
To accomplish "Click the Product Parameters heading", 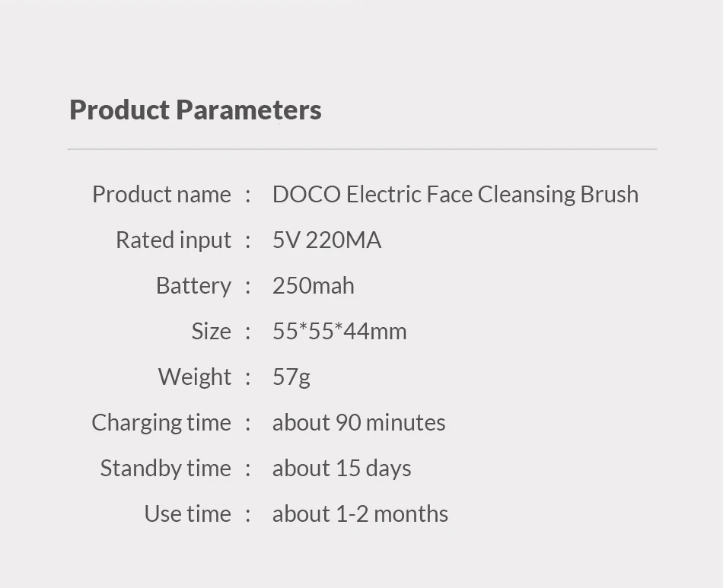I will point(196,110).
